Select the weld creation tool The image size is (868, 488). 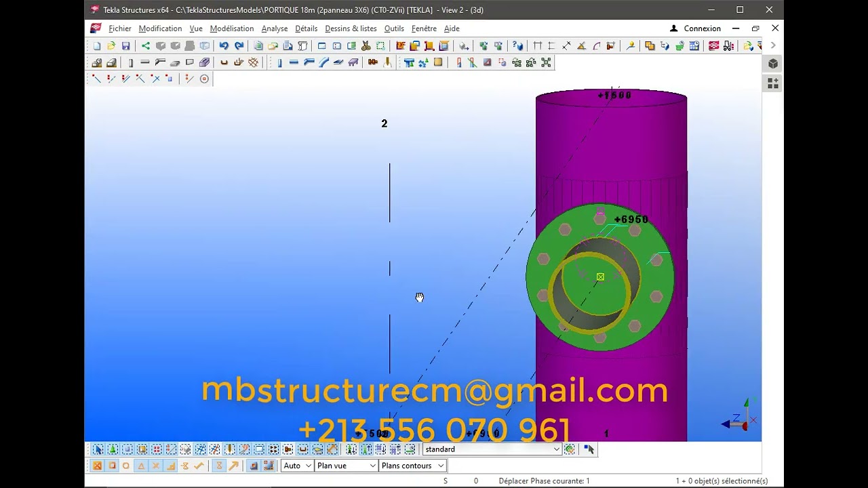coord(387,62)
